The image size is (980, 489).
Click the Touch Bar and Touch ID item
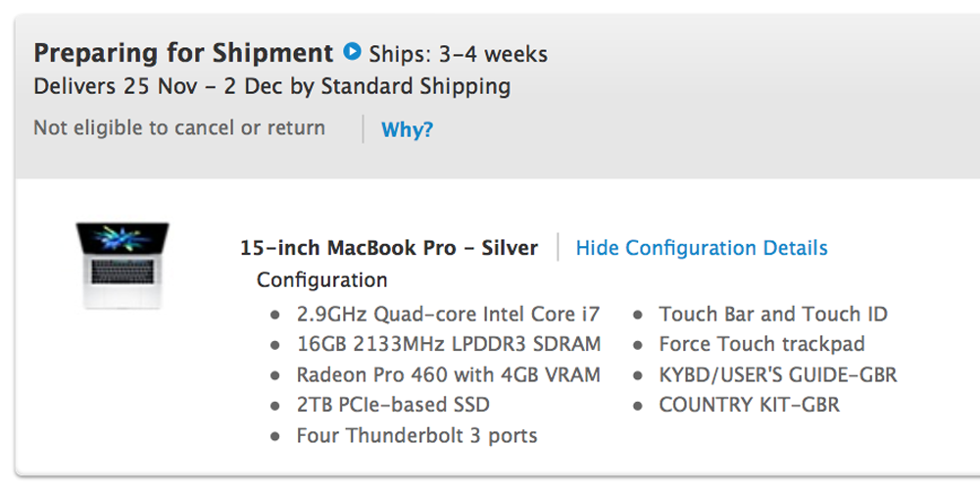[773, 315]
